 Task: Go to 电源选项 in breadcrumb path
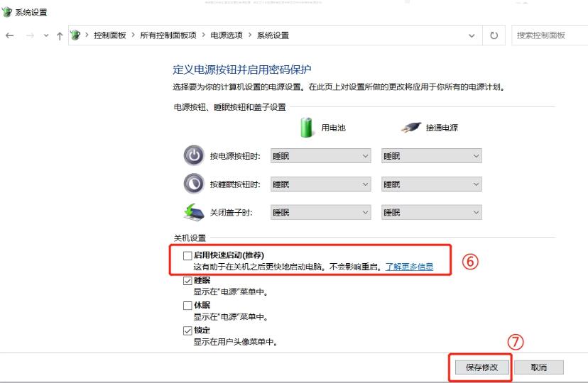pyautogui.click(x=225, y=35)
